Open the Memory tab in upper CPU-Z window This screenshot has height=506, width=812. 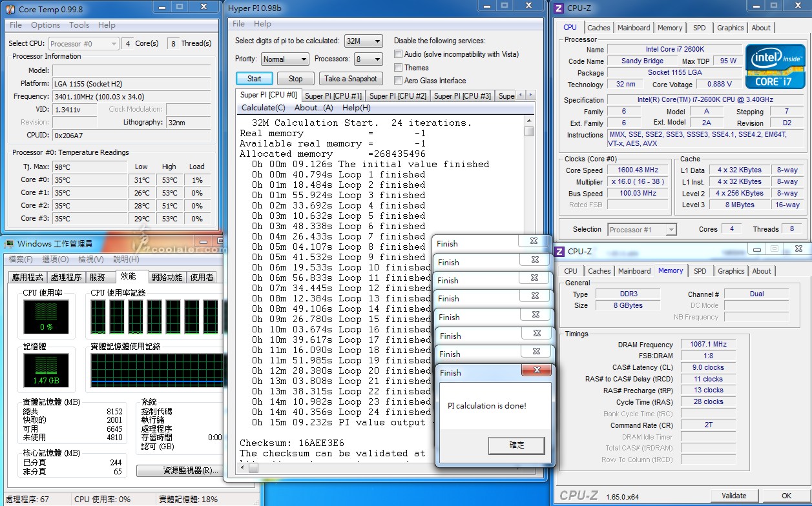670,28
